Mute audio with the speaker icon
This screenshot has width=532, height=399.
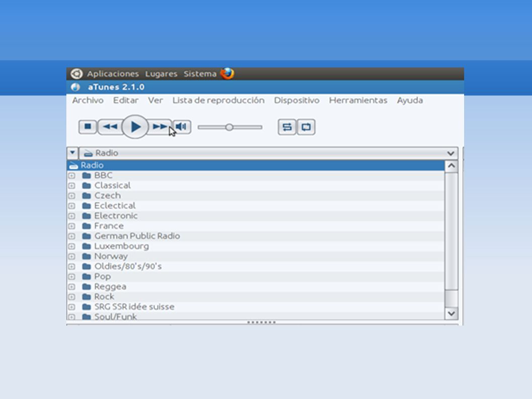click(182, 127)
